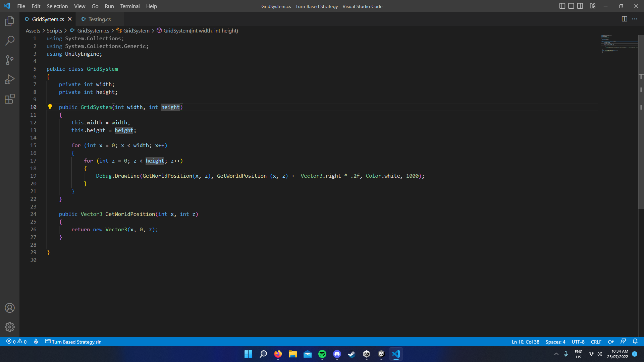
Task: Open Discord from the taskbar
Action: (x=337, y=354)
